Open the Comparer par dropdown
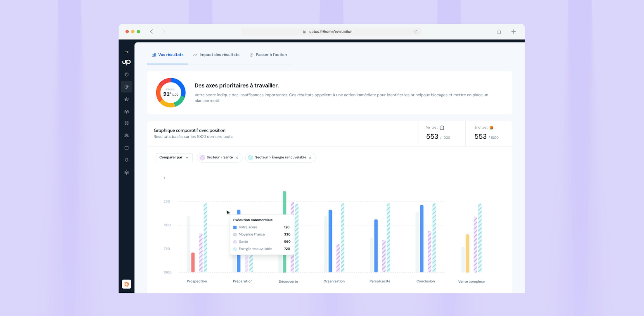Image resolution: width=644 pixels, height=316 pixels. click(x=174, y=157)
